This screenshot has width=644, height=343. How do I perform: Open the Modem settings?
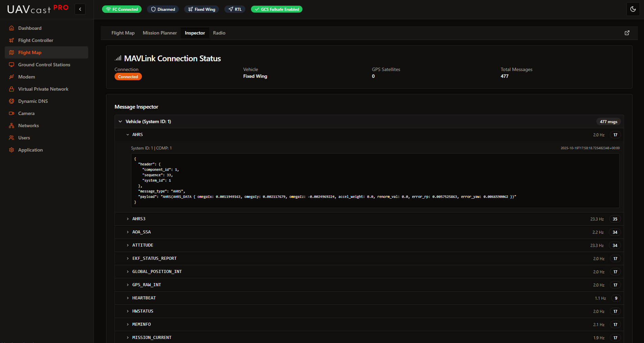click(26, 77)
